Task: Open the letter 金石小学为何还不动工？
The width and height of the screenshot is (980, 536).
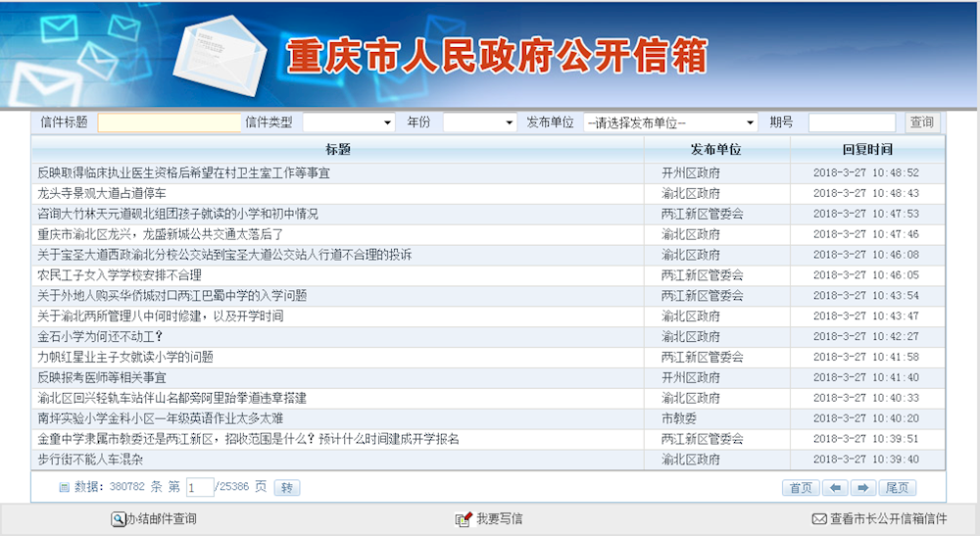Action: click(x=100, y=336)
